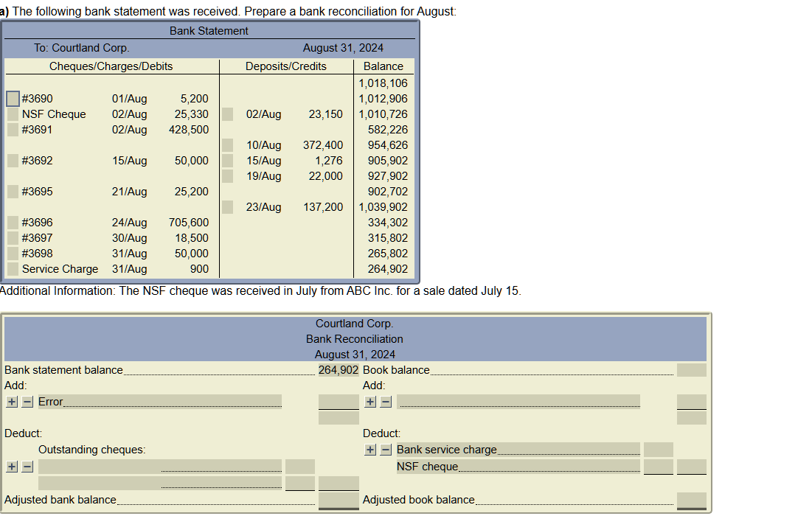Click the minus icon beside Bank service charge
The image size is (812, 516).
(x=384, y=449)
